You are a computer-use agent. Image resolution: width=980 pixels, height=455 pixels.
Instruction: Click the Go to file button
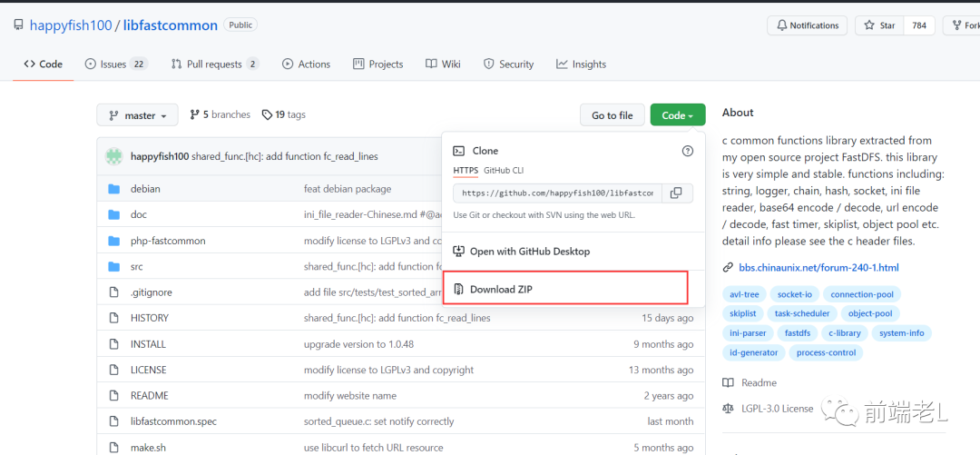pyautogui.click(x=612, y=115)
